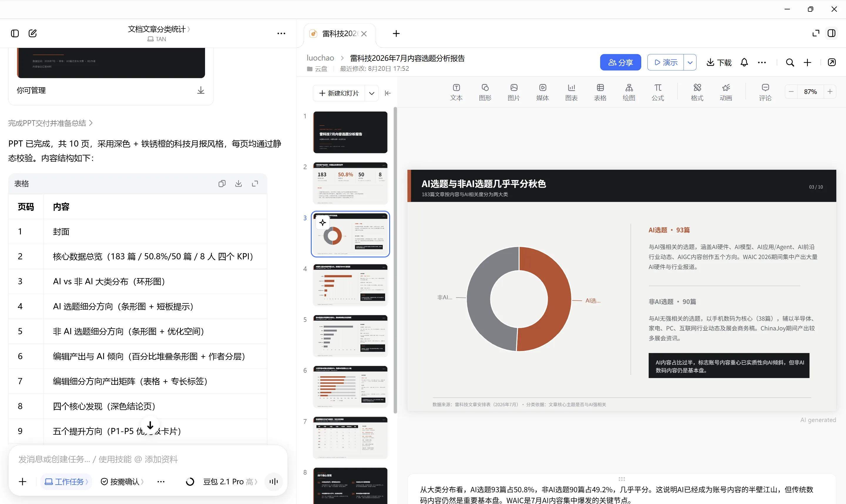The width and height of the screenshot is (846, 504).
Task: Click the gray 非AI donut segment
Action: click(478, 299)
